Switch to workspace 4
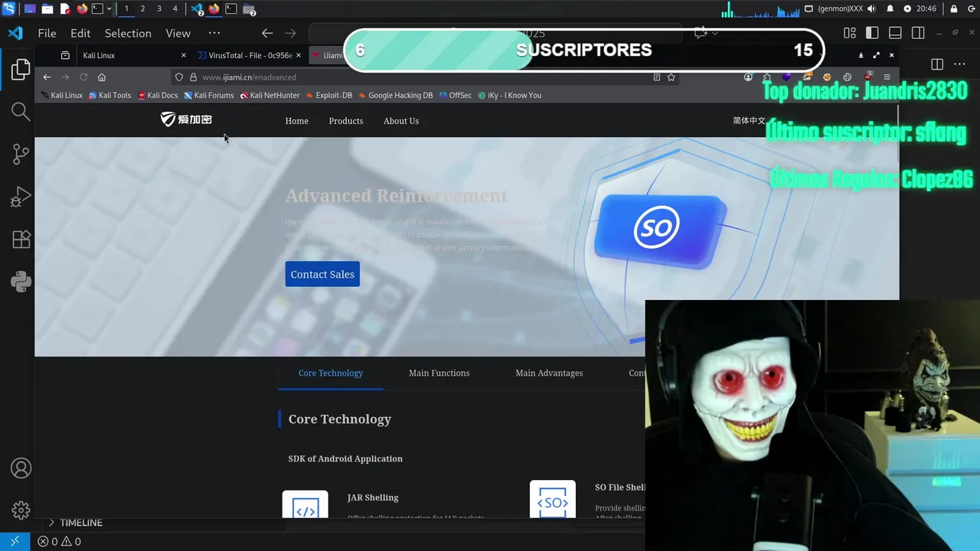This screenshot has height=551, width=980. (x=175, y=9)
